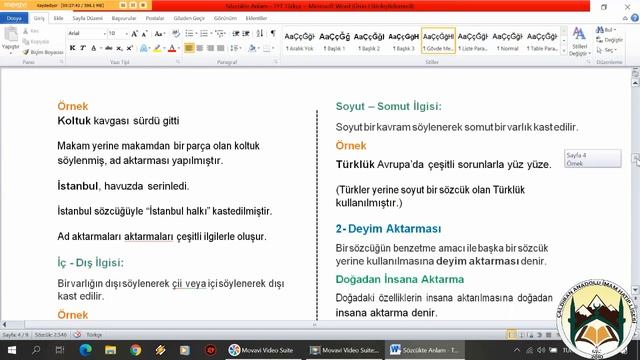Click the increase indent icon
The width and height of the screenshot is (640, 360).
coord(246,33)
